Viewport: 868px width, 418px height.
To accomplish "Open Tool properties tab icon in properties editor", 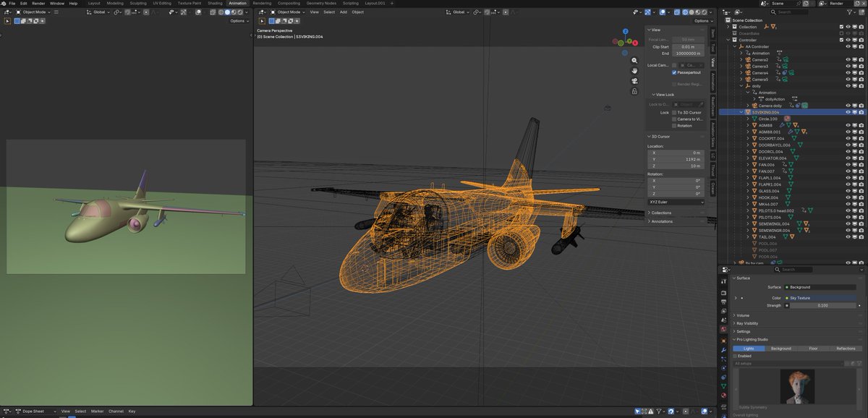I will pos(723,281).
